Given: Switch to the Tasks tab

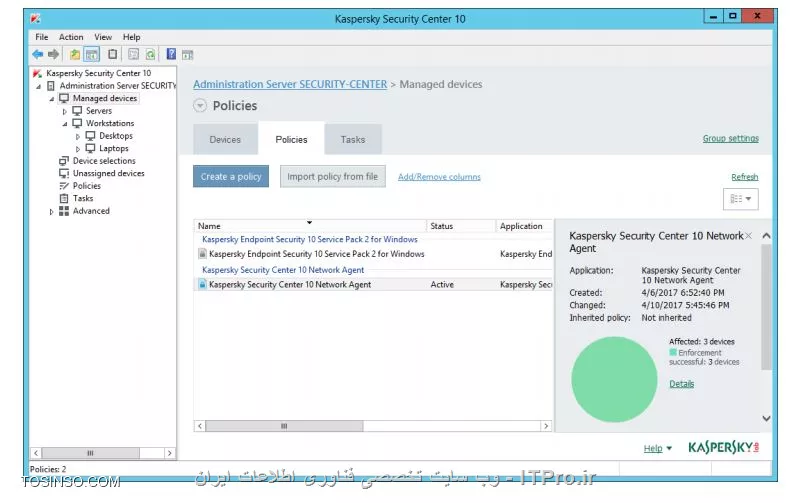Looking at the screenshot, I should 353,139.
